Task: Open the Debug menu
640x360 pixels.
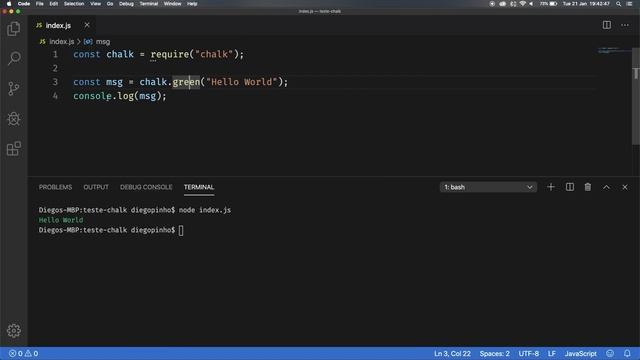Action: tap(127, 4)
